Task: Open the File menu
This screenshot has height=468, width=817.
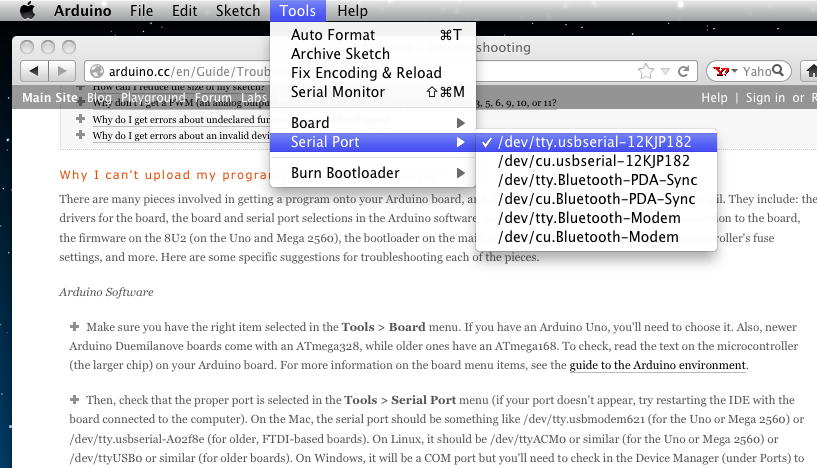Action: click(141, 10)
